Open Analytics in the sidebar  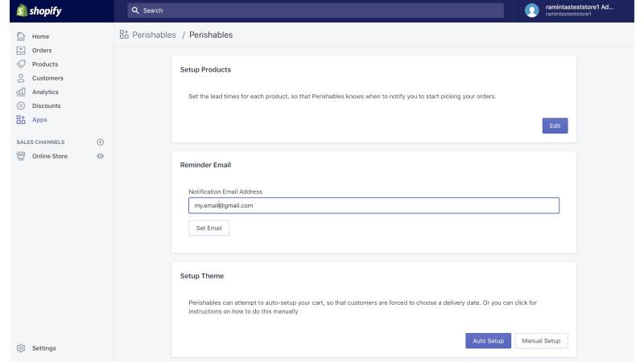click(45, 92)
